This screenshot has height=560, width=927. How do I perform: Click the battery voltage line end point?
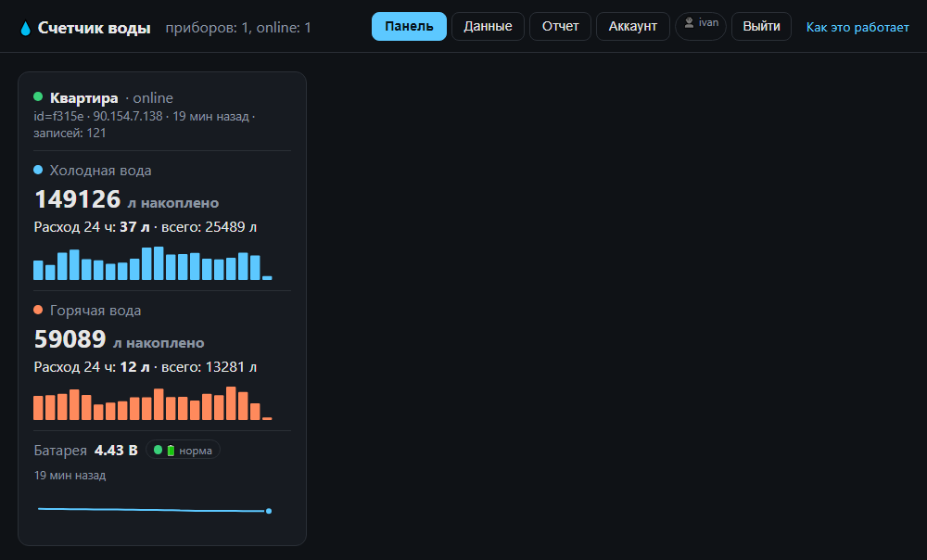pyautogui.click(x=269, y=511)
